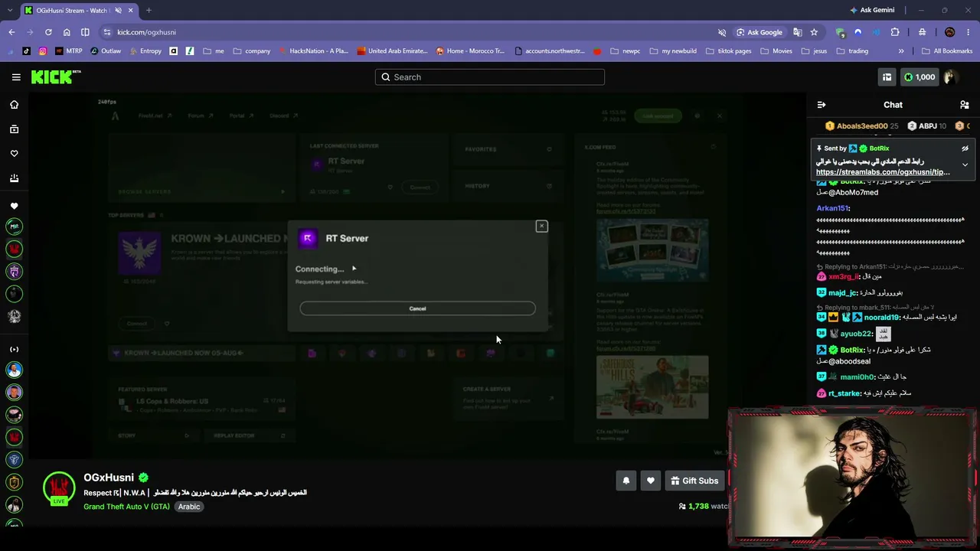980x551 pixels.
Task: Open the leaderboard icon in sidebar
Action: click(14, 178)
